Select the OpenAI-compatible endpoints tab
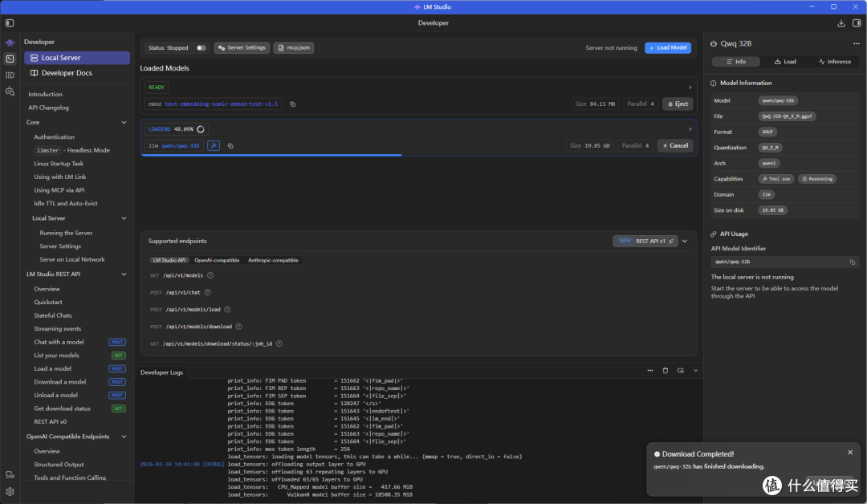 click(x=217, y=260)
